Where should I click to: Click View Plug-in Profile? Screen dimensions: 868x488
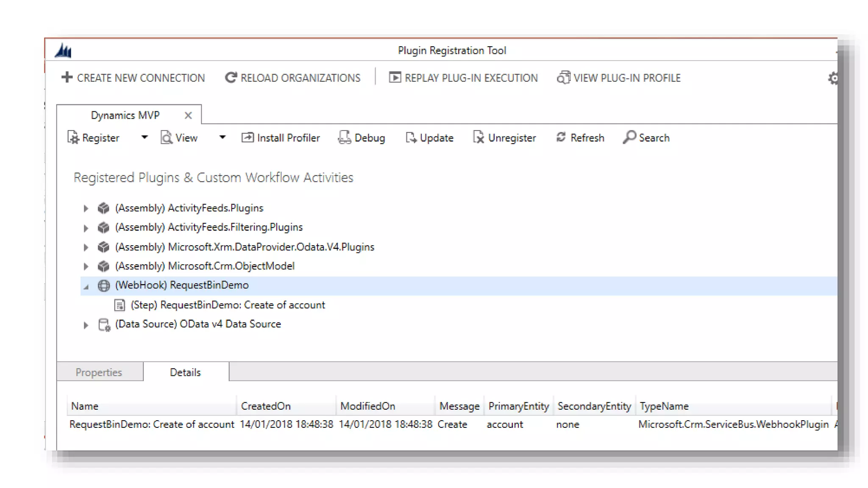619,78
